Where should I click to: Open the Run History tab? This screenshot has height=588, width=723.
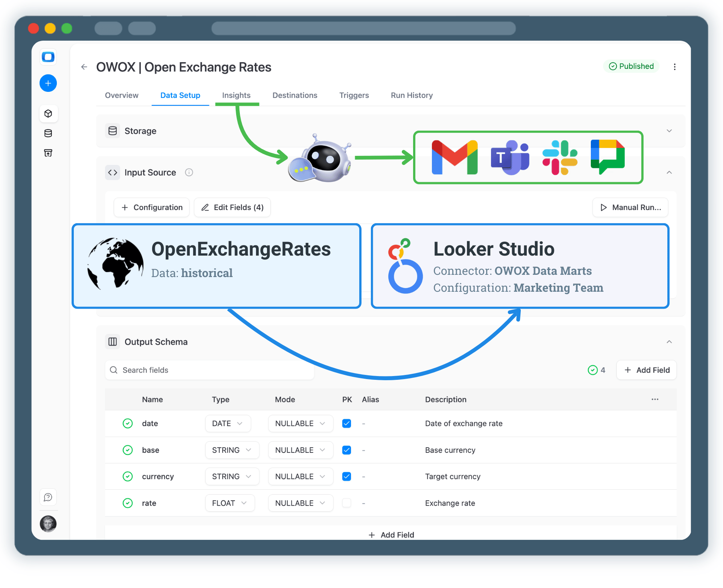411,95
